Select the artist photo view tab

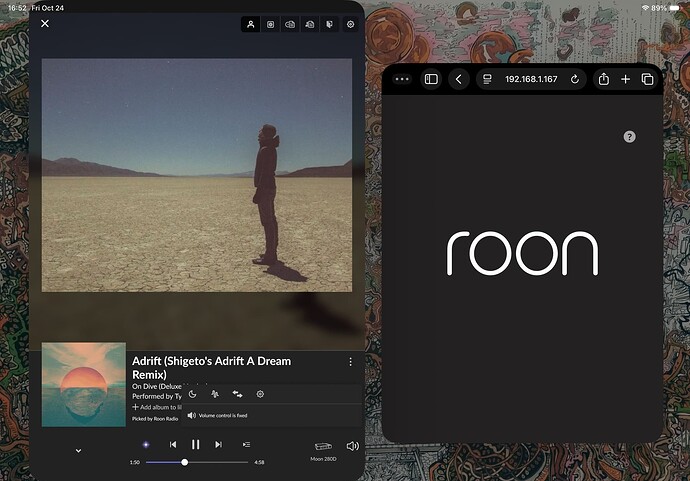coord(250,24)
